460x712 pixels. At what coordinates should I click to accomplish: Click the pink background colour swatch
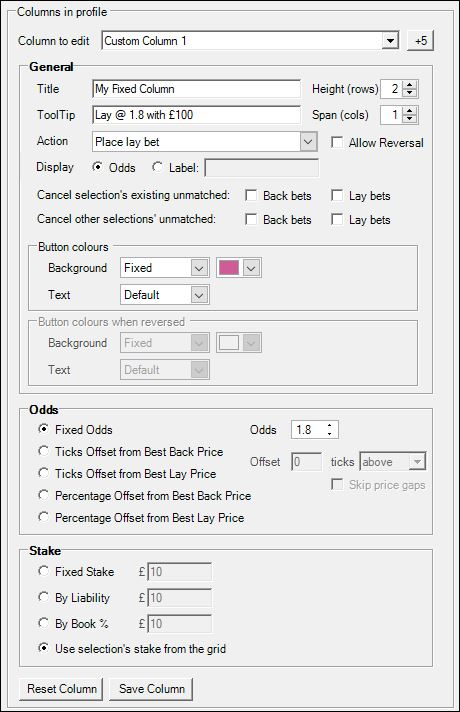click(x=229, y=268)
